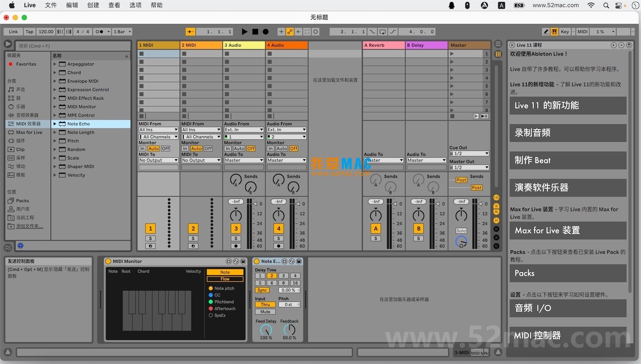Set track 4 Audio monitor to Off
The image size is (641, 364).
click(x=294, y=148)
